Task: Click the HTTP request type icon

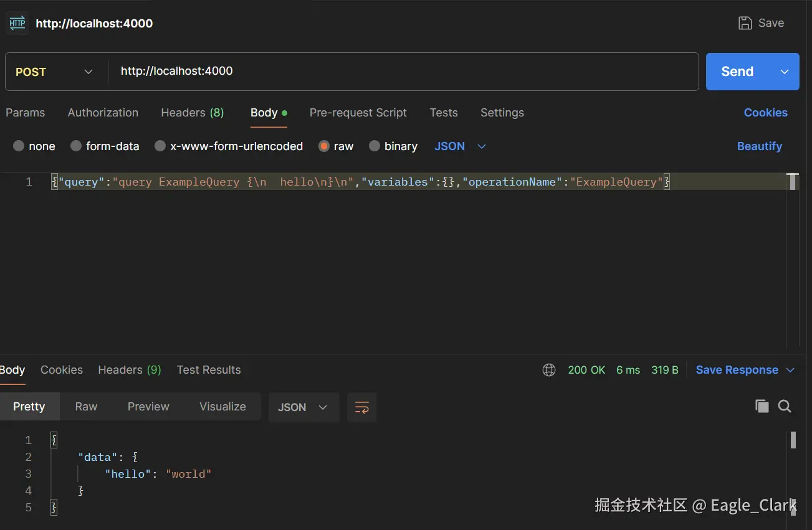Action: [x=17, y=24]
